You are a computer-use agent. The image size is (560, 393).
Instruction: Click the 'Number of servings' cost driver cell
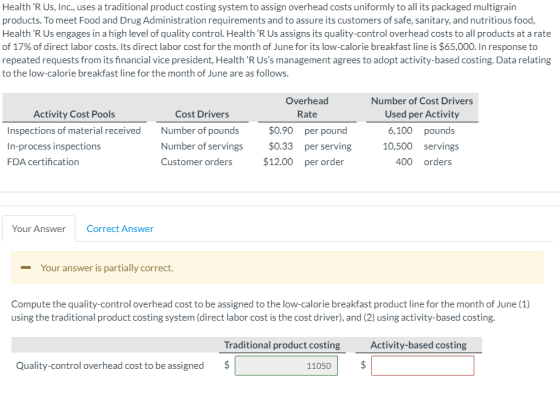click(x=202, y=146)
